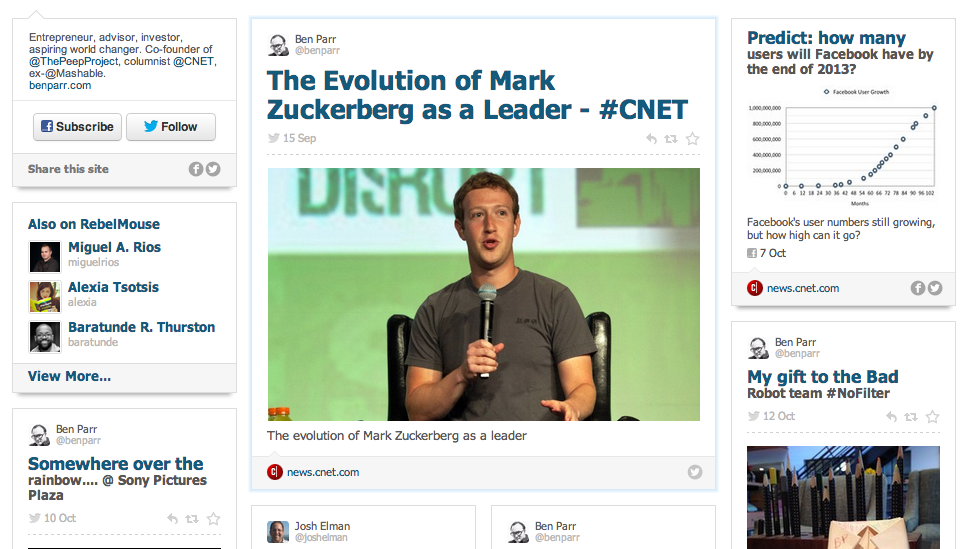
Task: Open Miguel A. Rios's profile
Action: [114, 247]
